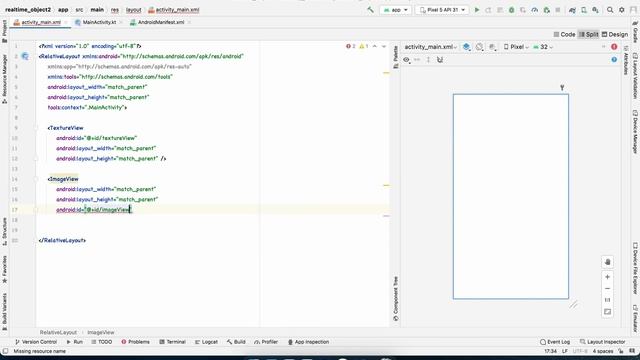Open the Gradle tool window
The image size is (640, 360).
tap(635, 32)
